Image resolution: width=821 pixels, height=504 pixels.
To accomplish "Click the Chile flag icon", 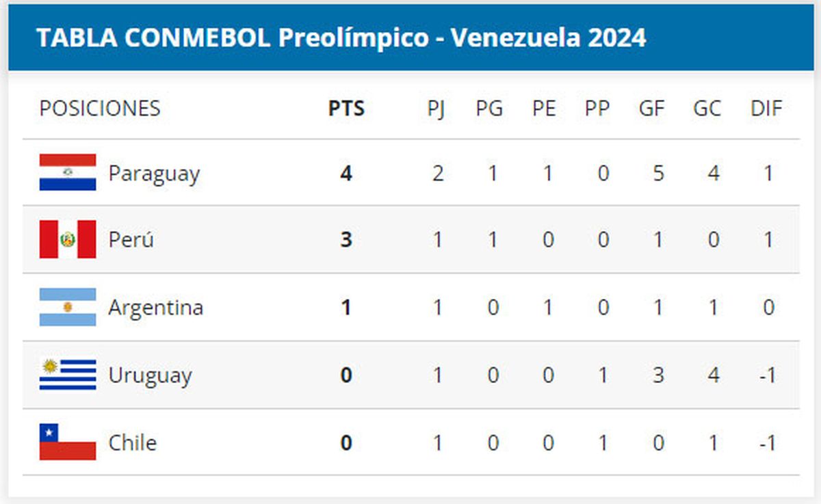I will [68, 442].
